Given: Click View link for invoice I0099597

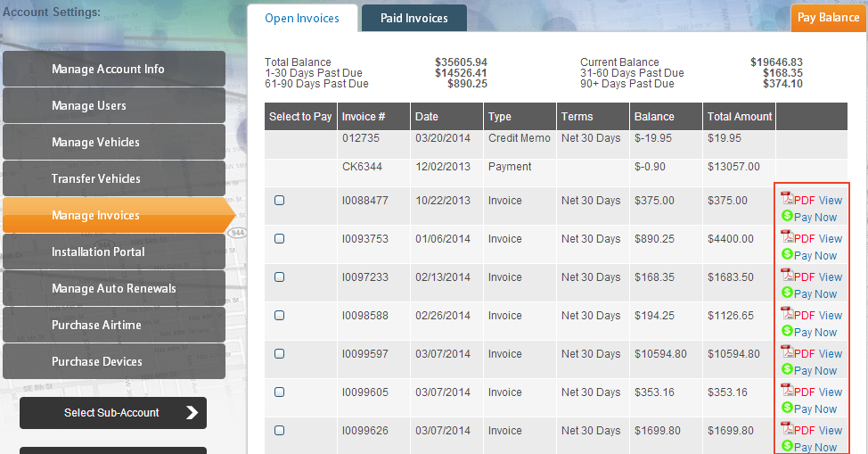Looking at the screenshot, I should pyautogui.click(x=831, y=353).
